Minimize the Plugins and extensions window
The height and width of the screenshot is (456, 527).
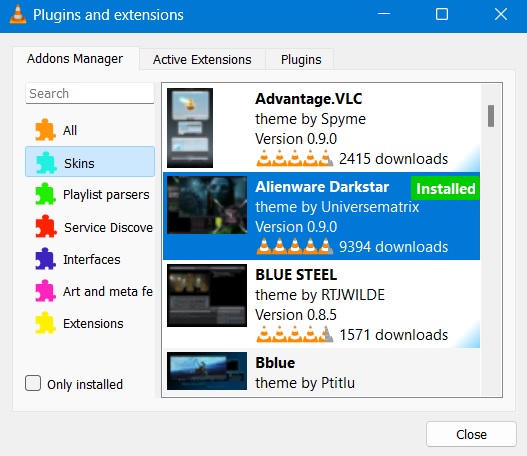click(x=384, y=14)
